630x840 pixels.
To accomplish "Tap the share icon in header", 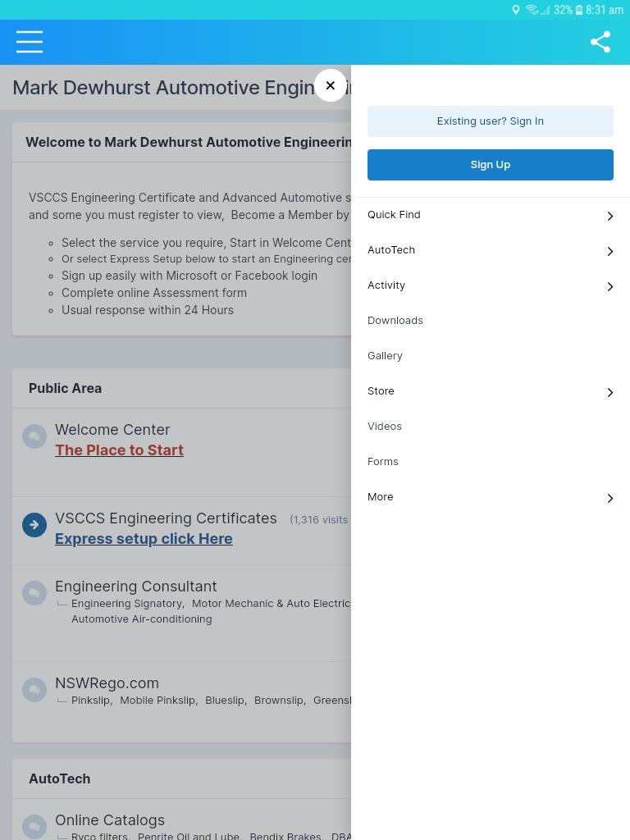I will click(x=600, y=42).
